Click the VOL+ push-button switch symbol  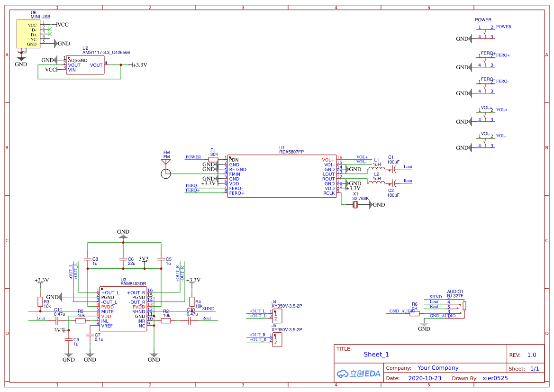[x=486, y=115]
